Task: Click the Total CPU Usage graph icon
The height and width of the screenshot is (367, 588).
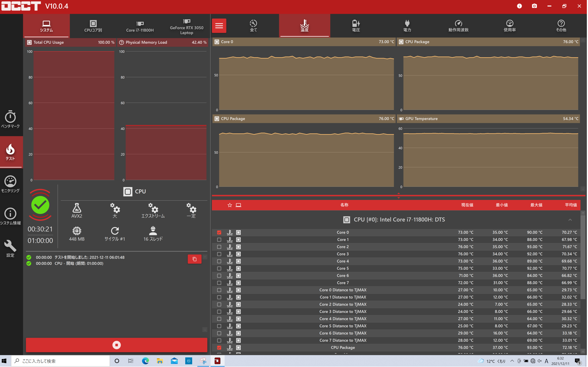Action: click(29, 42)
